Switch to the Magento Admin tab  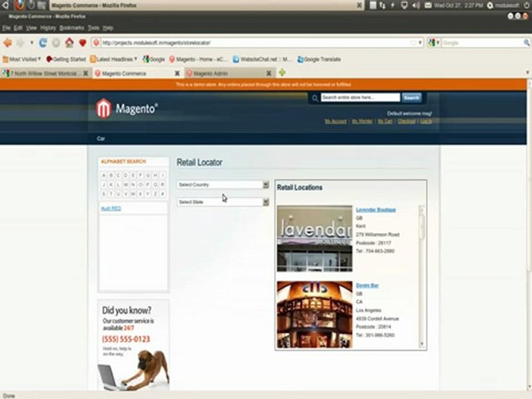tap(229, 73)
